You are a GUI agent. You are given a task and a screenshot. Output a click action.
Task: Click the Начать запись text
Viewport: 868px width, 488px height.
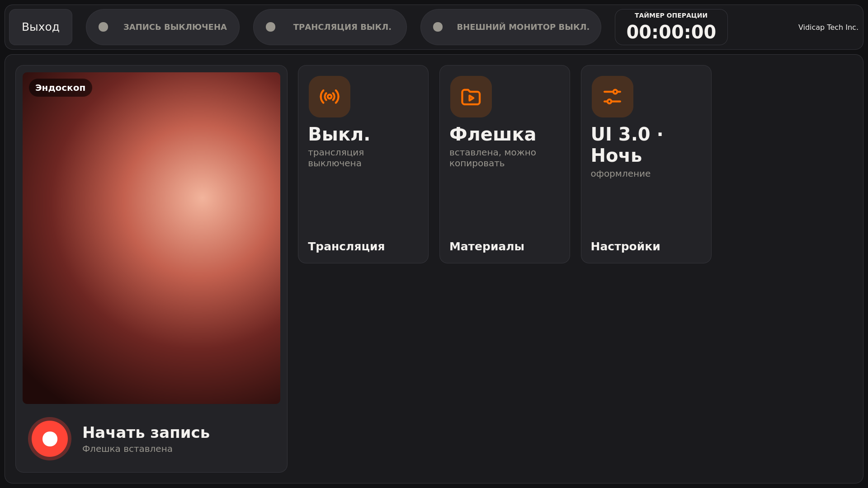click(146, 432)
